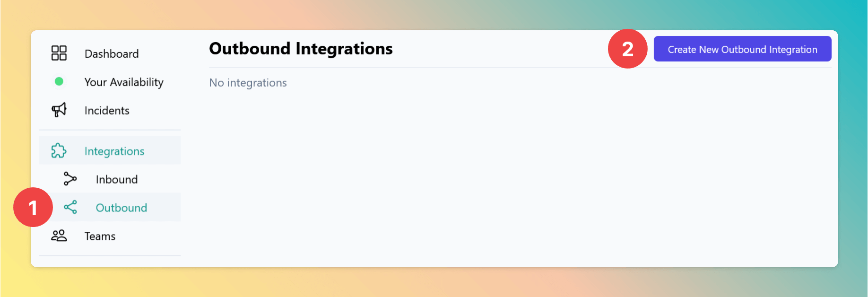
Task: Select the Inbound integrations sub-item
Action: click(x=115, y=179)
